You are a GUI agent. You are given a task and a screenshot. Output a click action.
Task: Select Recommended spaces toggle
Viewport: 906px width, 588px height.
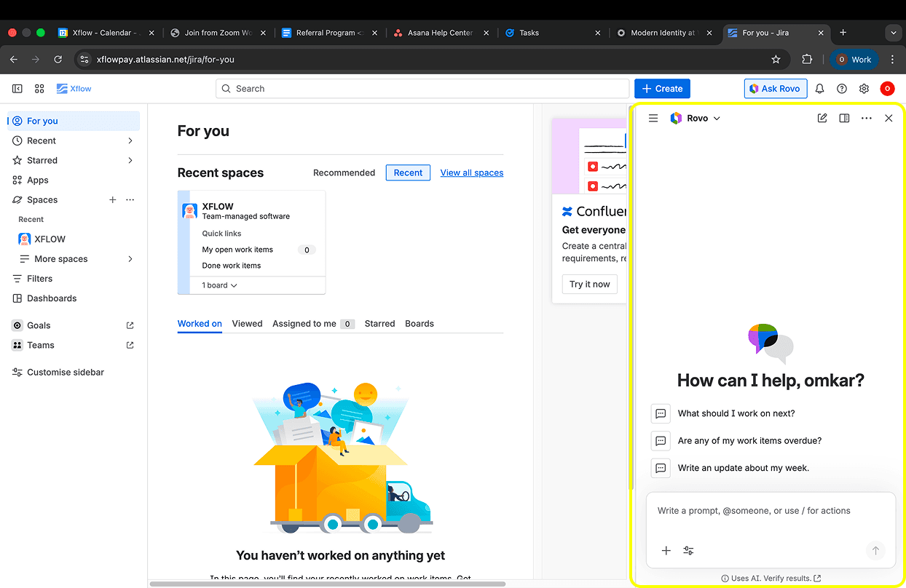pos(344,172)
